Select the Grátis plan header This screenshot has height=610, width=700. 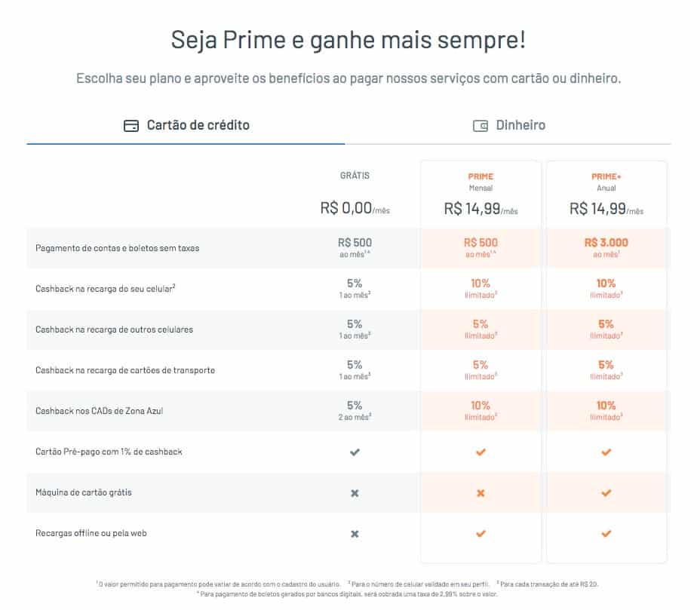click(355, 194)
